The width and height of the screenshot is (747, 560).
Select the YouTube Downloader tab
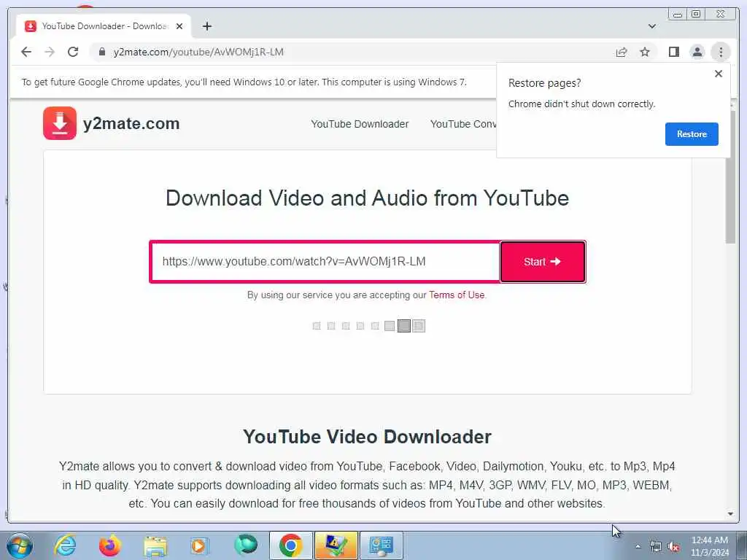[x=104, y=26]
